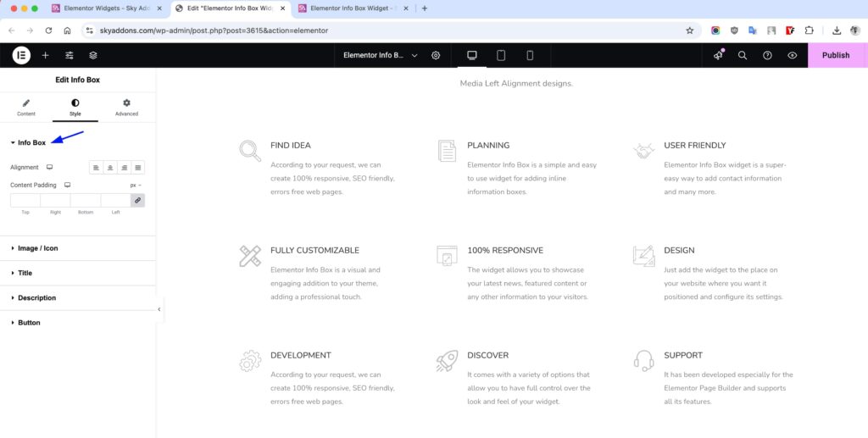This screenshot has width=868, height=438.
Task: Collapse the editor panel with the arrow handle
Action: point(159,310)
